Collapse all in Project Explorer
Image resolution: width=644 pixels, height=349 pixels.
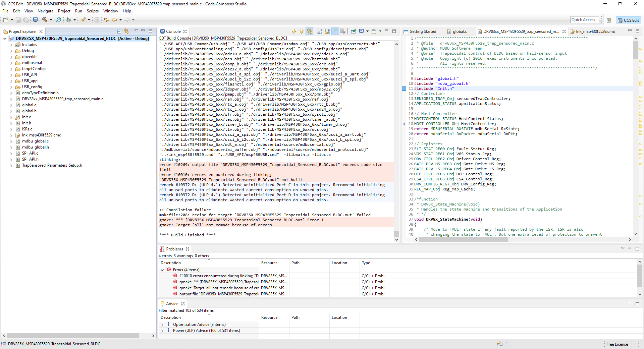tap(119, 31)
